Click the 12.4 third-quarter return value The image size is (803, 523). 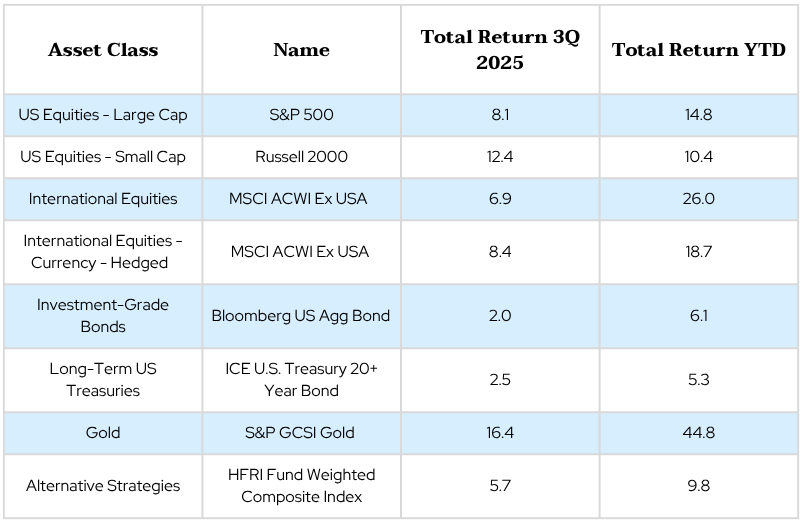click(500, 157)
